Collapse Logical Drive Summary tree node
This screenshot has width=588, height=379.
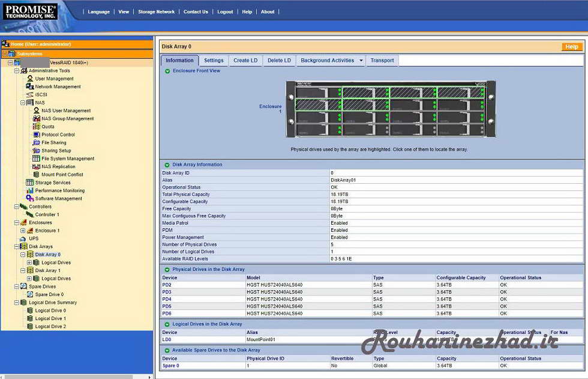pyautogui.click(x=17, y=303)
